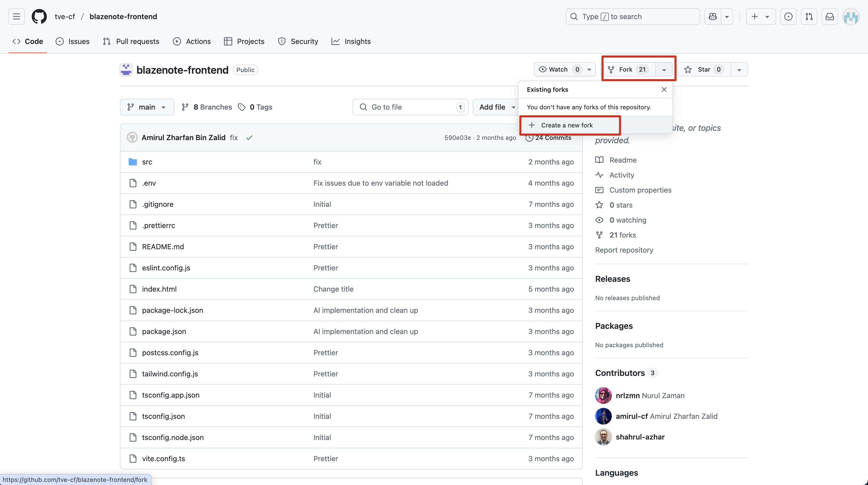Screen dimensions: 868x485
Task: Open the issues icon in header
Action: click(788, 17)
